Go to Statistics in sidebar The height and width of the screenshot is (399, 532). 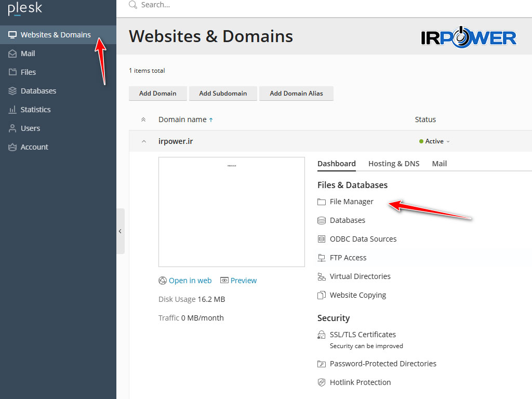click(x=35, y=110)
